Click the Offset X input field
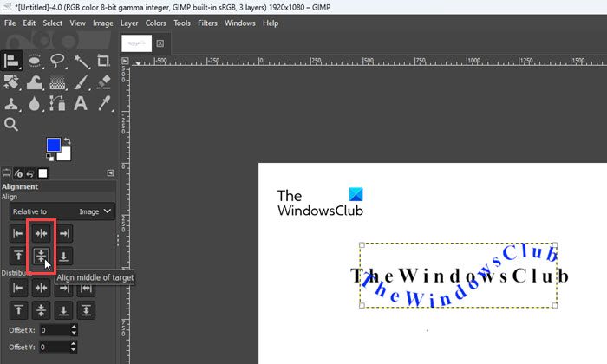 pos(55,330)
